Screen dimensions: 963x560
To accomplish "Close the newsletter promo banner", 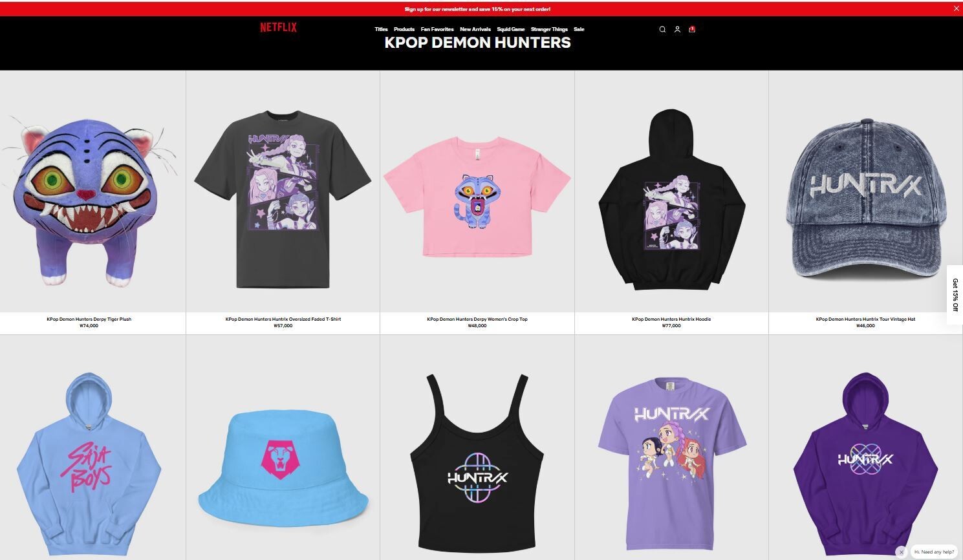I will pyautogui.click(x=957, y=8).
